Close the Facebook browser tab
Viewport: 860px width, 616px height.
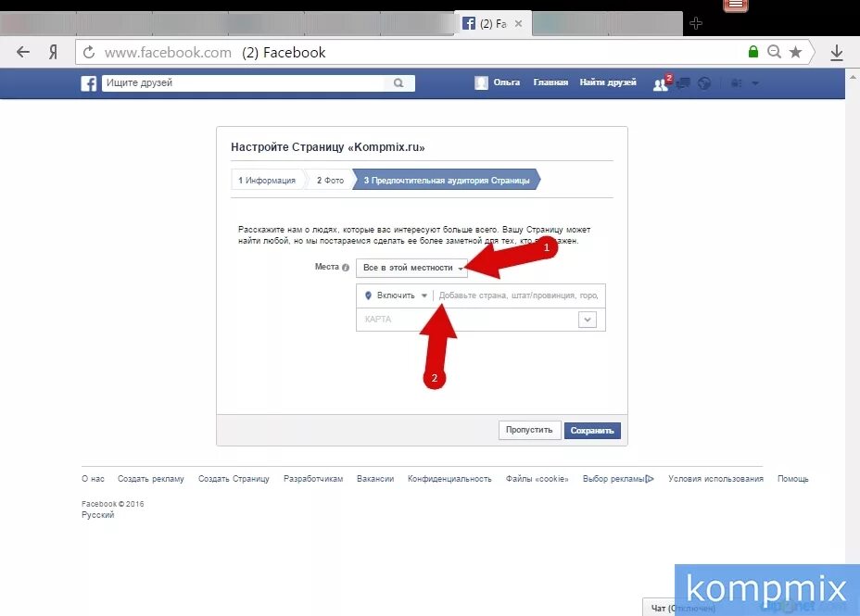(518, 23)
